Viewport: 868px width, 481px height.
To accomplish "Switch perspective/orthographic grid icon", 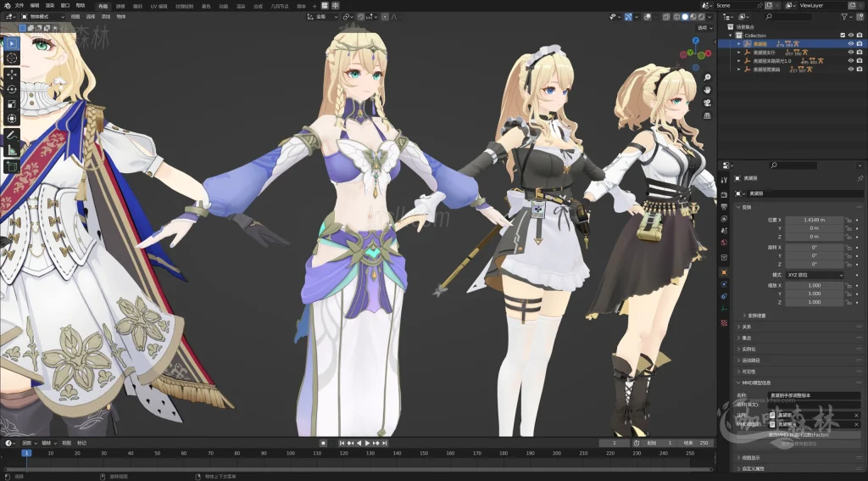I will click(707, 116).
